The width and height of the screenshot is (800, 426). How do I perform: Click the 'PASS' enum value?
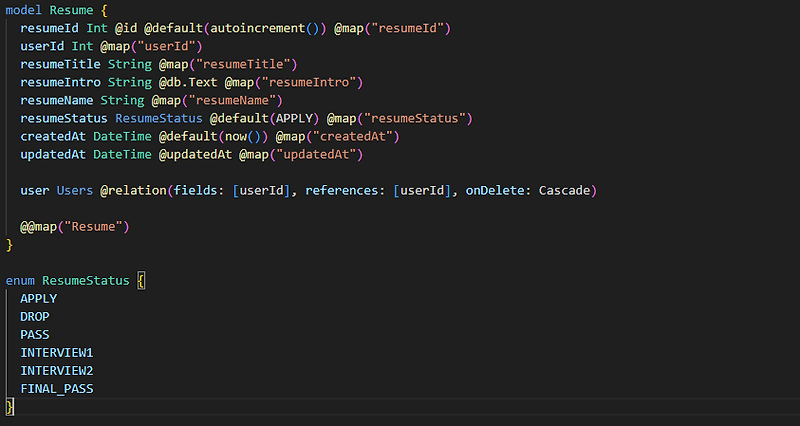35,335
